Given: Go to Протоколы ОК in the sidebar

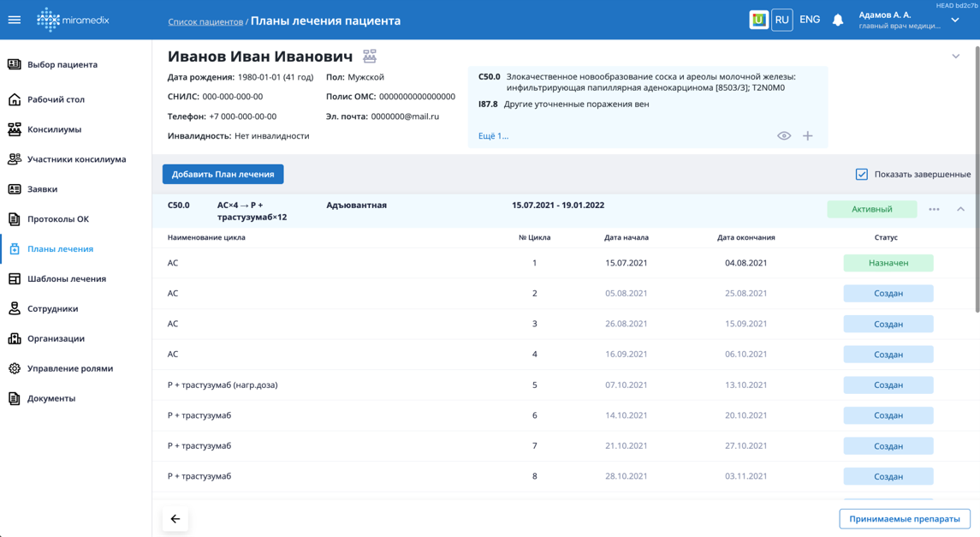Looking at the screenshot, I should click(58, 218).
